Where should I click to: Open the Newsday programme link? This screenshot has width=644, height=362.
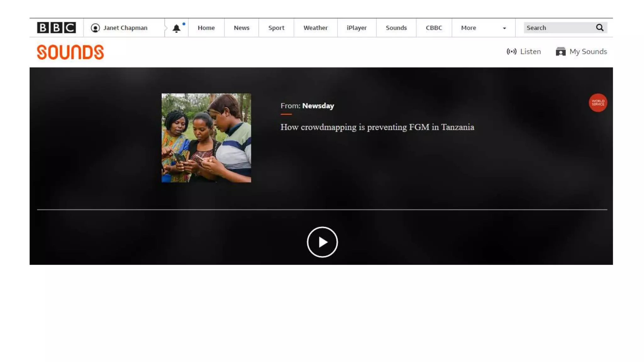click(x=318, y=106)
